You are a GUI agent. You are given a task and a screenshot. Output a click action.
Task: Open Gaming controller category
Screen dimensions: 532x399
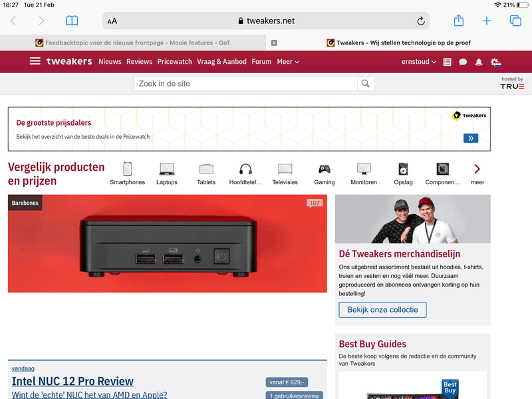(x=324, y=174)
